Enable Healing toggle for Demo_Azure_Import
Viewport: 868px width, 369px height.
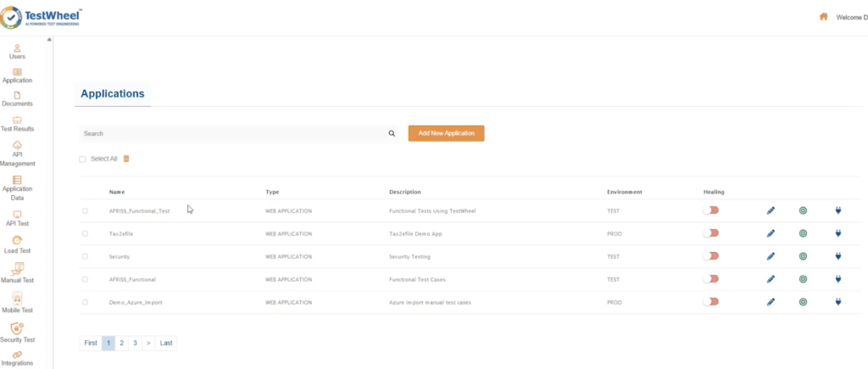pos(710,302)
